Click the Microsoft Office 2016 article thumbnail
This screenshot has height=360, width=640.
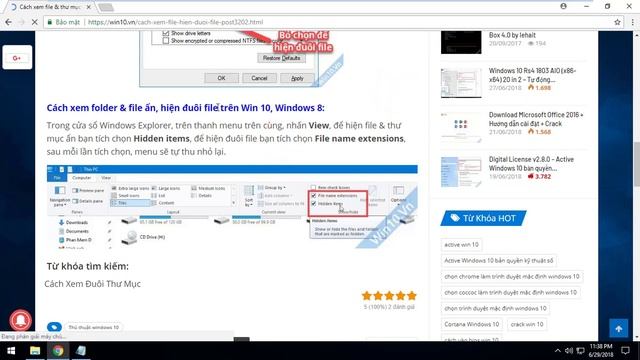tap(461, 127)
